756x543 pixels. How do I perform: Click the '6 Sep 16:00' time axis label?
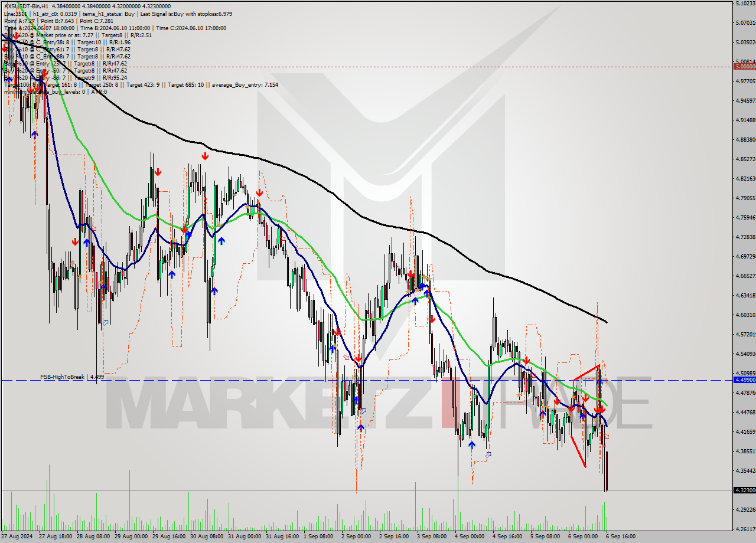(620, 537)
